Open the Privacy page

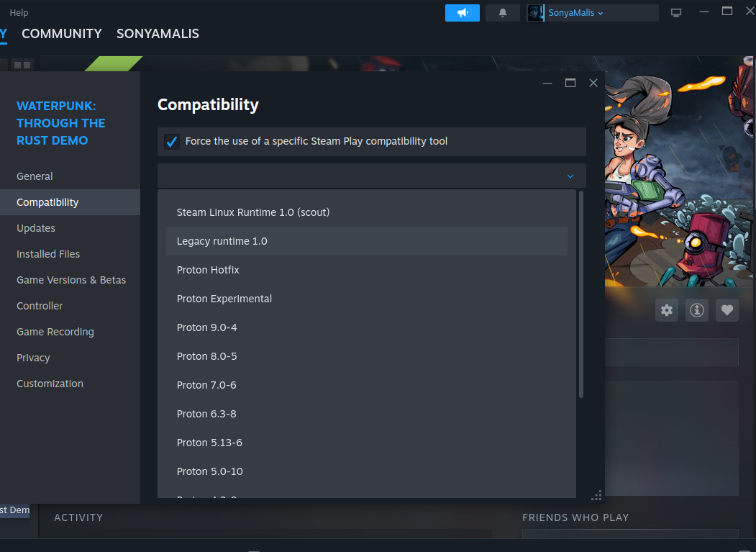(x=70, y=358)
